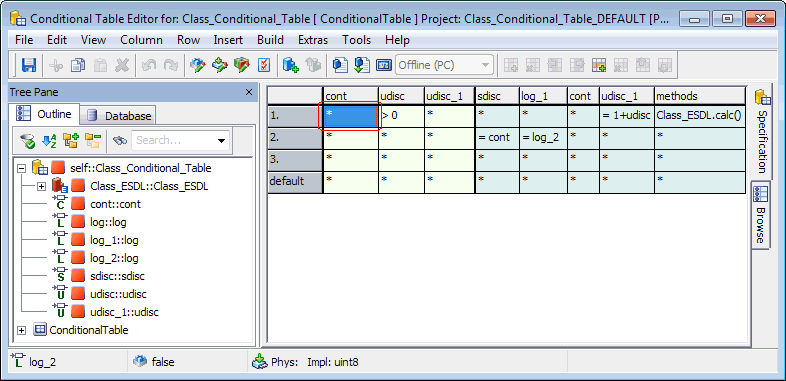The image size is (786, 381).
Task: Collapse the self::Class_Conditional_Table root node
Action: point(22,168)
